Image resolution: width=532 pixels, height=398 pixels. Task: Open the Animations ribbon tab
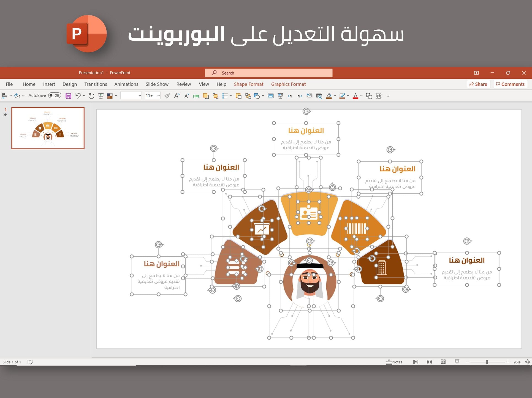coord(126,84)
